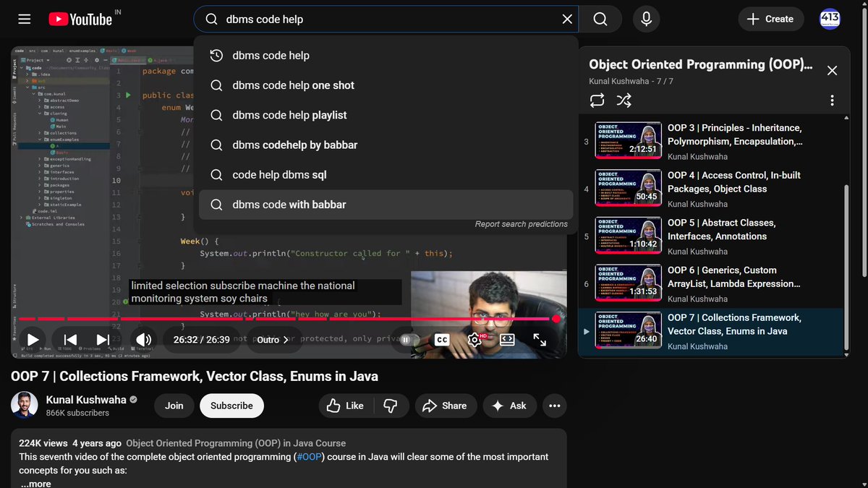Play OOP 5 Abstract Classes video
This screenshot has height=488, width=868.
coord(711,237)
